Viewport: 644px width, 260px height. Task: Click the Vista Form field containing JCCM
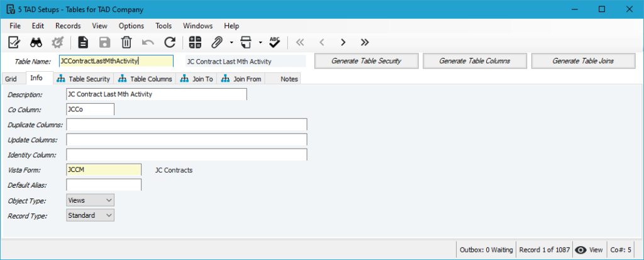104,169
